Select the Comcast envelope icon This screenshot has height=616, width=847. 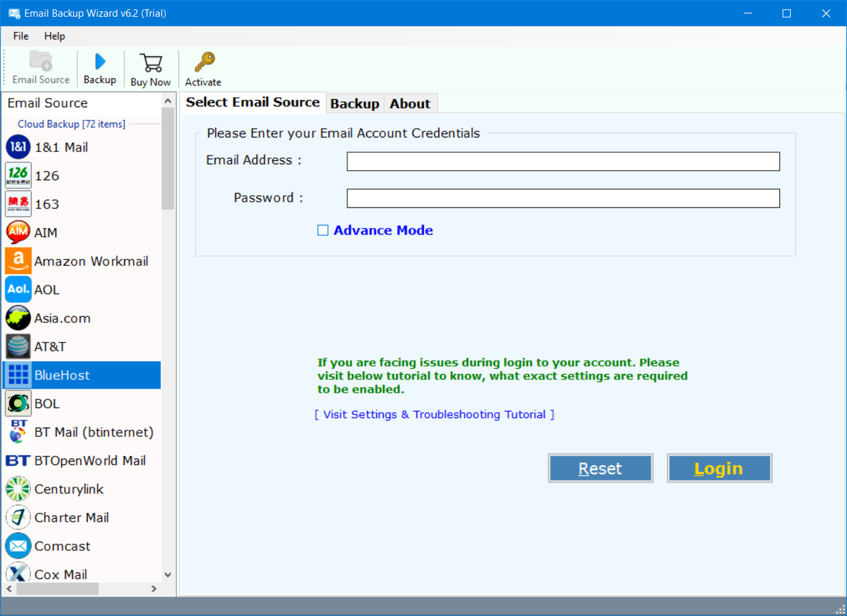(18, 546)
